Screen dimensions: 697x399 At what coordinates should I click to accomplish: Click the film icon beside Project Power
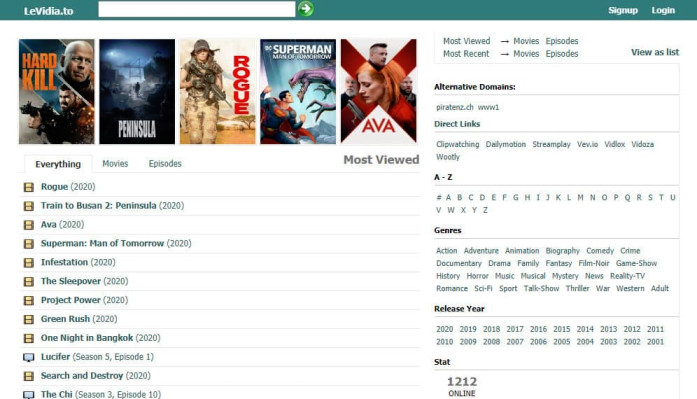(x=29, y=300)
